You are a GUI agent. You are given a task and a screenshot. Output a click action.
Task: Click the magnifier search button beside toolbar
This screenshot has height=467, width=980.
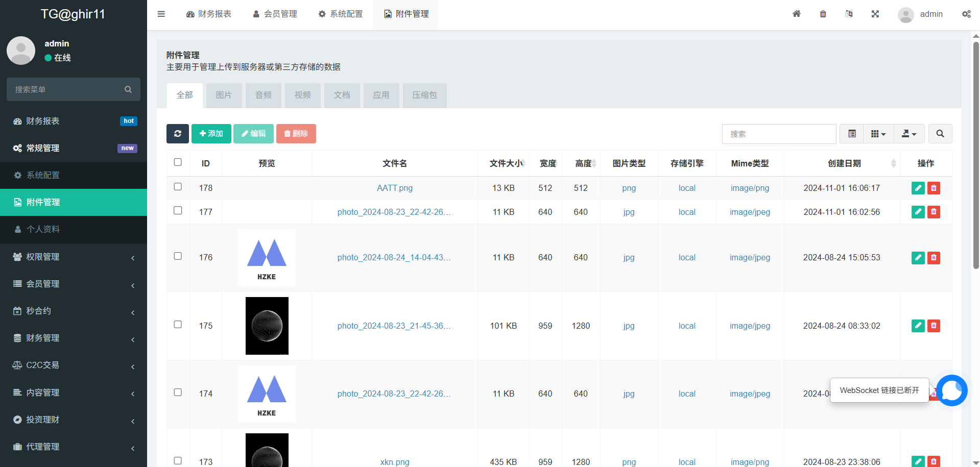940,134
